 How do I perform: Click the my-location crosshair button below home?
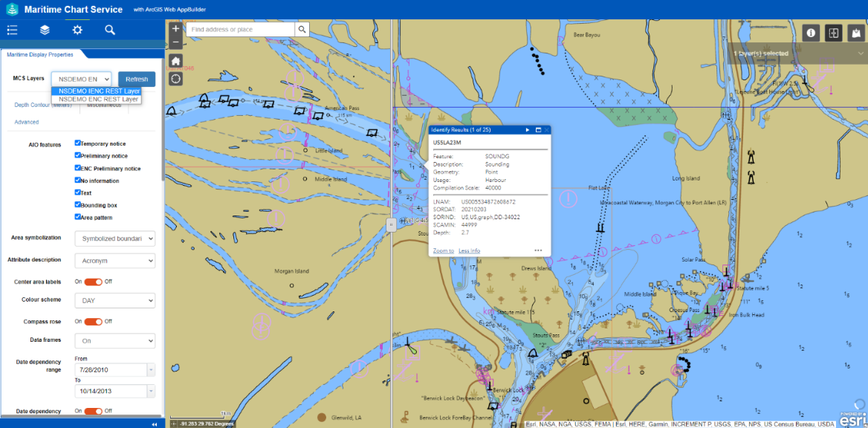click(x=175, y=78)
